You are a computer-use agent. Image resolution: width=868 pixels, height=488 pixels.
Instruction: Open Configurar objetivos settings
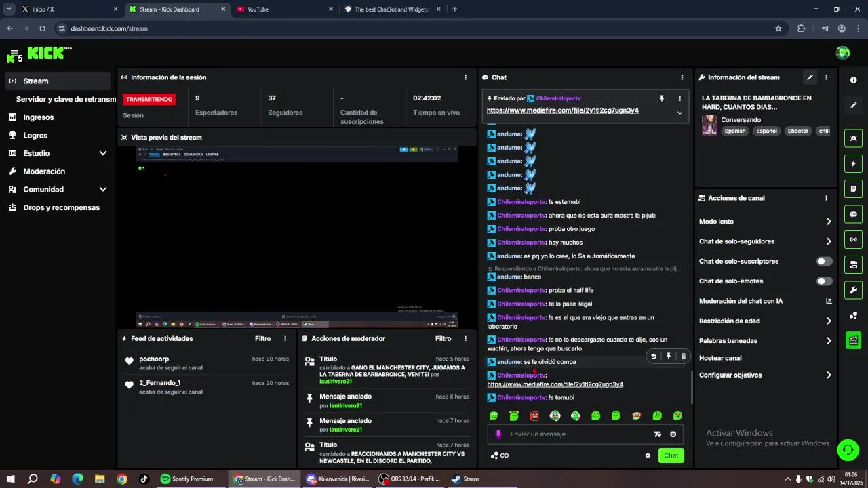coord(766,375)
